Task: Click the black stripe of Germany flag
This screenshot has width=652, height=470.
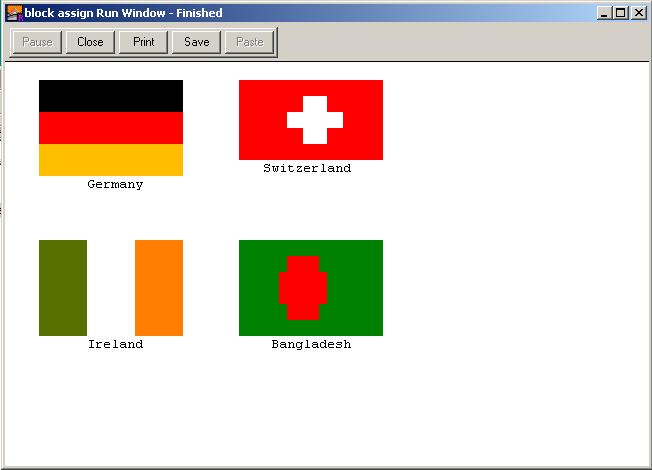Action: click(x=111, y=96)
